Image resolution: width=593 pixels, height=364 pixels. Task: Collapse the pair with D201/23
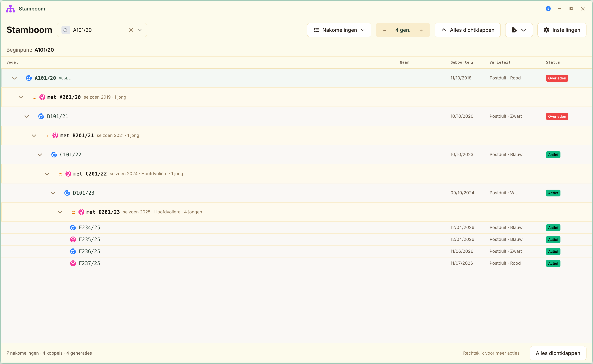[x=60, y=212]
